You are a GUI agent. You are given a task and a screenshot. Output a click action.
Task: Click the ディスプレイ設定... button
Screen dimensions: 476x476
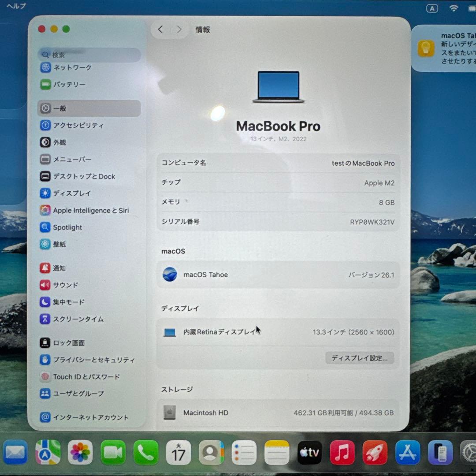point(360,358)
